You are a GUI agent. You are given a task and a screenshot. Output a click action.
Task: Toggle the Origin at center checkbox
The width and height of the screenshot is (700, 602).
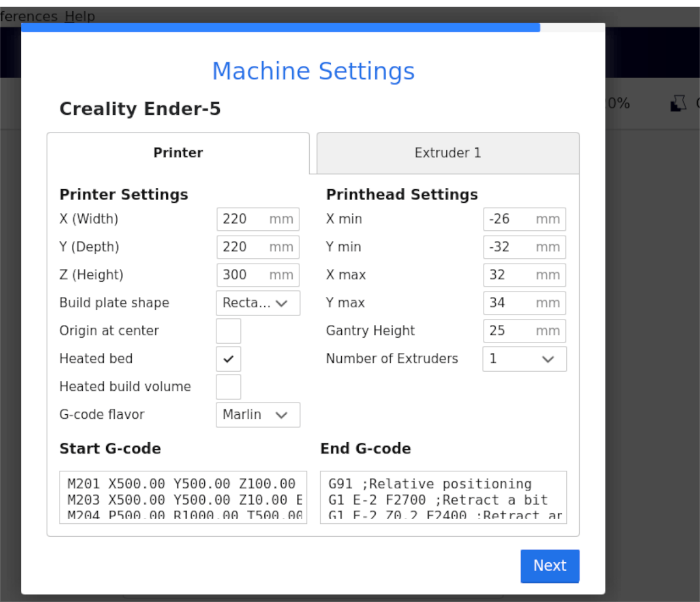[228, 331]
